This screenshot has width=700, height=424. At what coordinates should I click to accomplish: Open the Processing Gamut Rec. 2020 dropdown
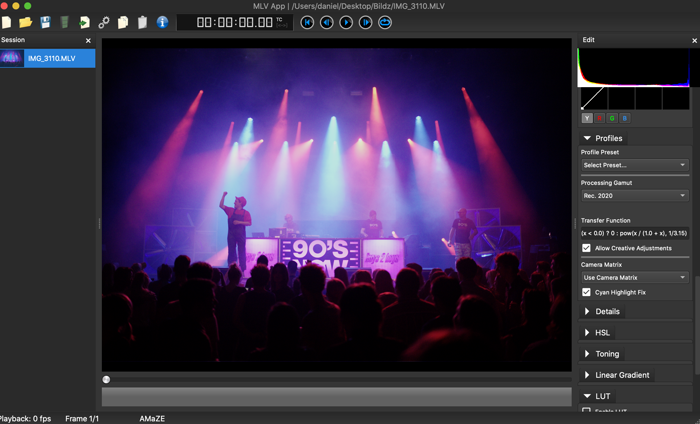pyautogui.click(x=634, y=195)
